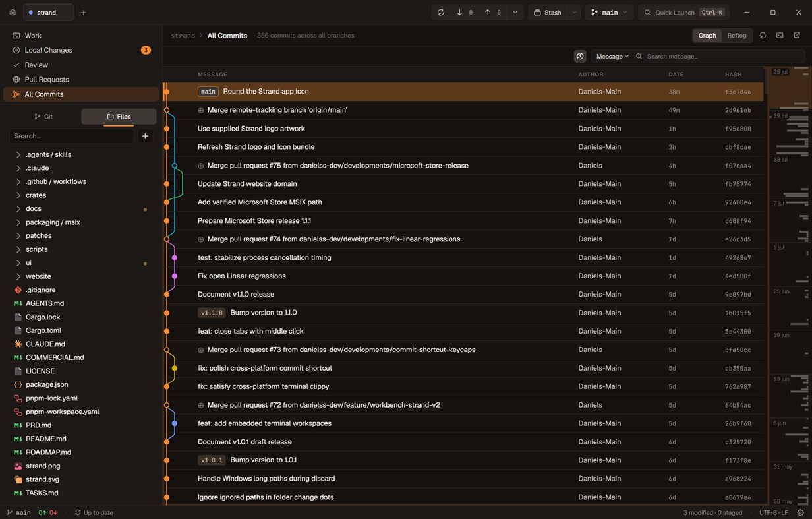Click 'Up to date' status indicator
The image size is (812, 519).
coord(94,512)
